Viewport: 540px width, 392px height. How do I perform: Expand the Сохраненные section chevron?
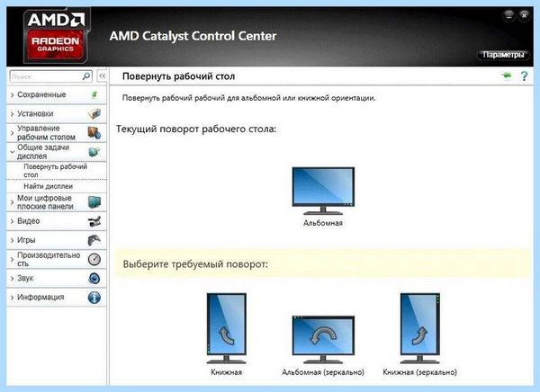pos(12,95)
